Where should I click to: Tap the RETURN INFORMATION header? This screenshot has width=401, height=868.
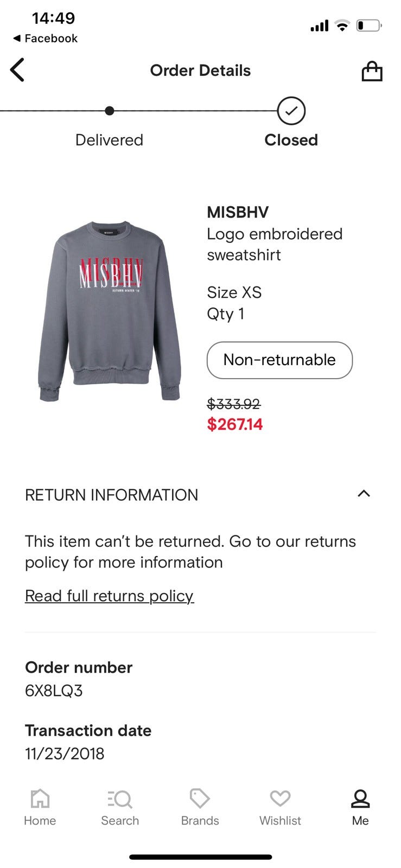click(111, 495)
